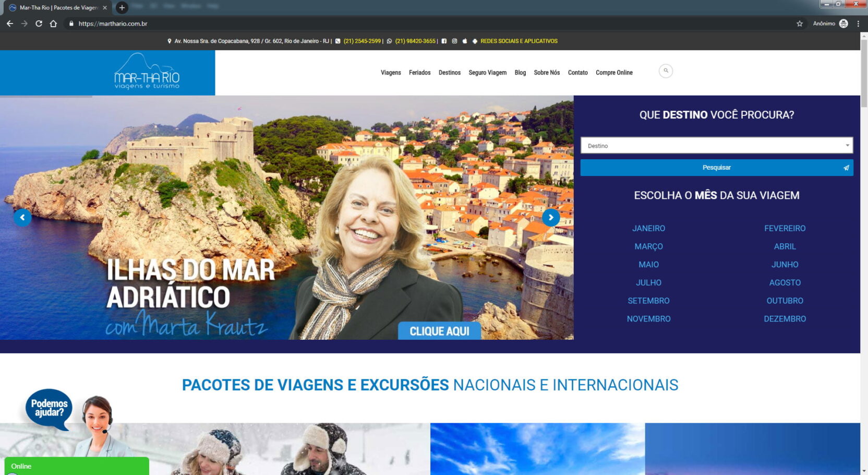
Task: Open Chrome's three-dot menu
Action: pyautogui.click(x=858, y=23)
